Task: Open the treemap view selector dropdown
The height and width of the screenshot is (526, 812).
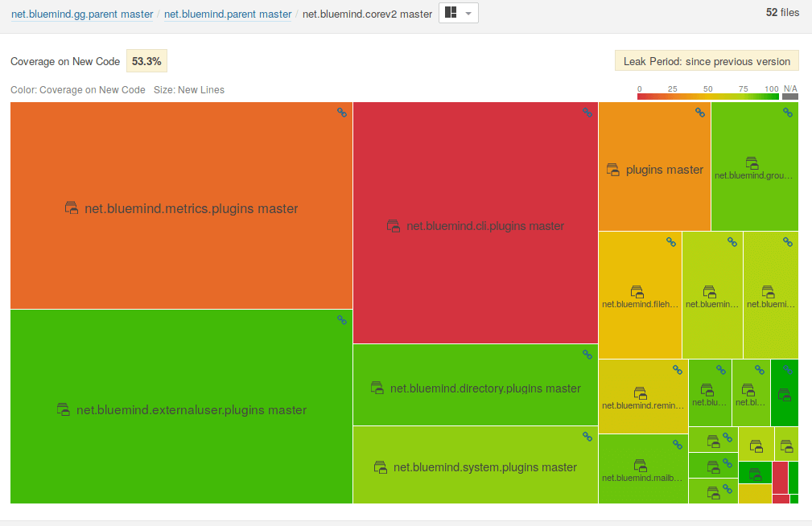Action: [458, 13]
